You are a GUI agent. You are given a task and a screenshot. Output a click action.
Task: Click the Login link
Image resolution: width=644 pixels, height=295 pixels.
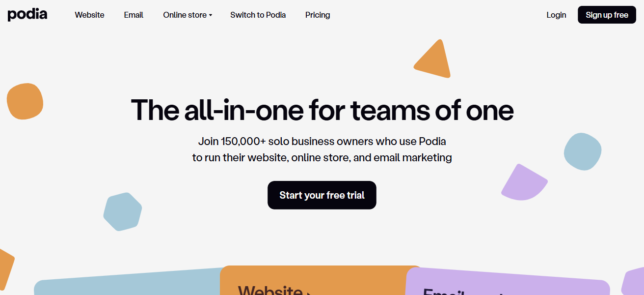click(x=556, y=15)
